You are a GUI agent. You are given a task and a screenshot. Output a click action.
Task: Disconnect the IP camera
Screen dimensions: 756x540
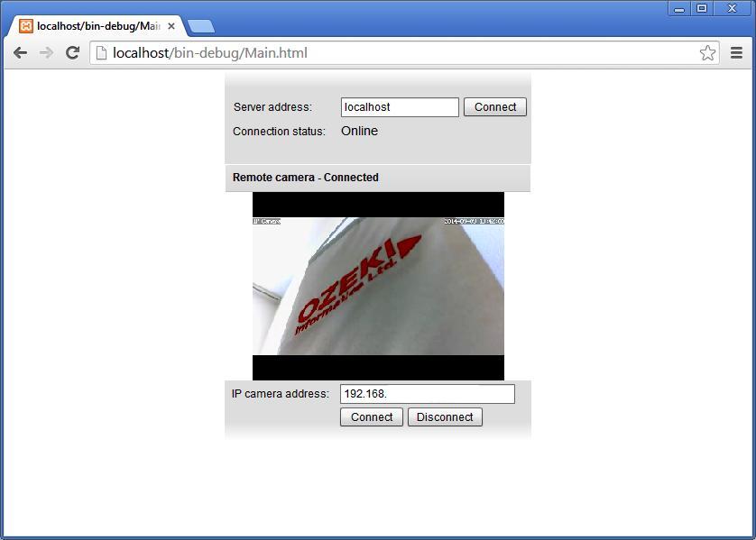(445, 416)
